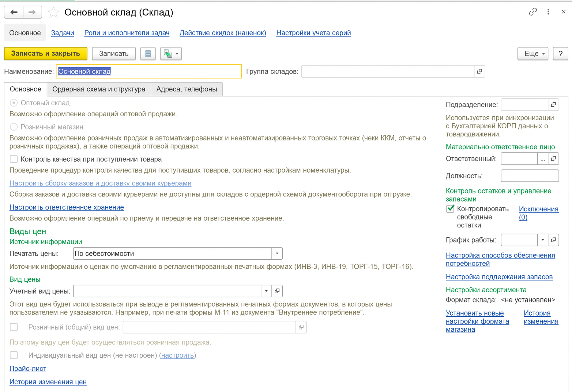Open the Подразделение field selector icon
Viewport: 572px width, 392px height.
553,105
